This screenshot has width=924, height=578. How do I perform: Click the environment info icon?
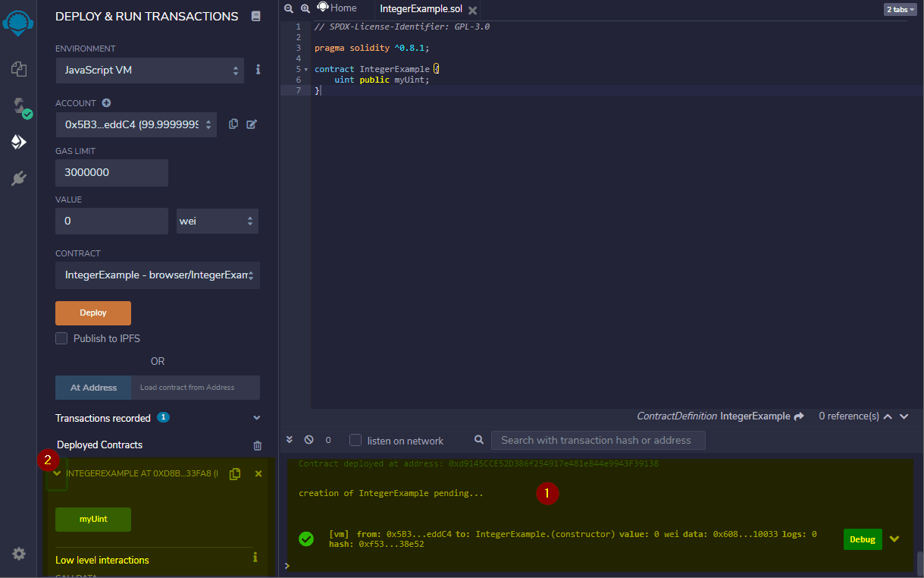click(x=258, y=70)
